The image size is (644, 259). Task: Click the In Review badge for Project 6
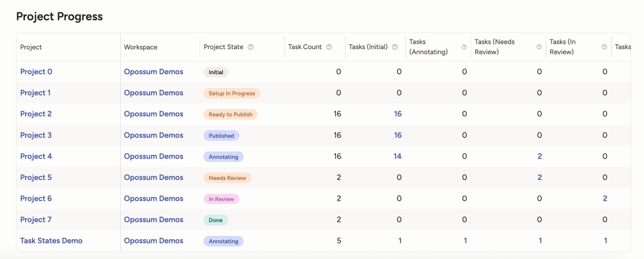tap(221, 199)
